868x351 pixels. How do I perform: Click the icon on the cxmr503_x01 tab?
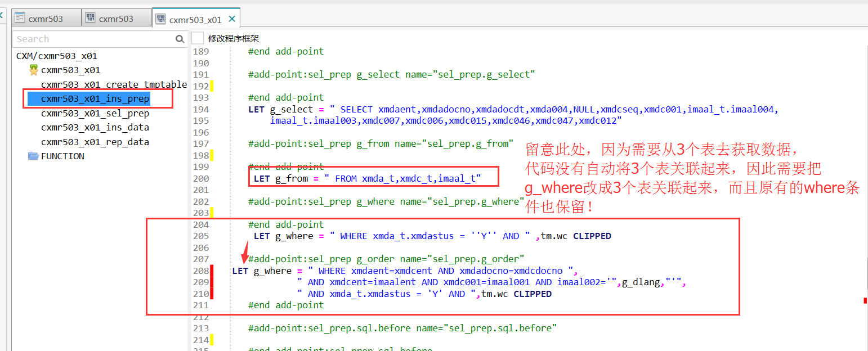click(160, 19)
